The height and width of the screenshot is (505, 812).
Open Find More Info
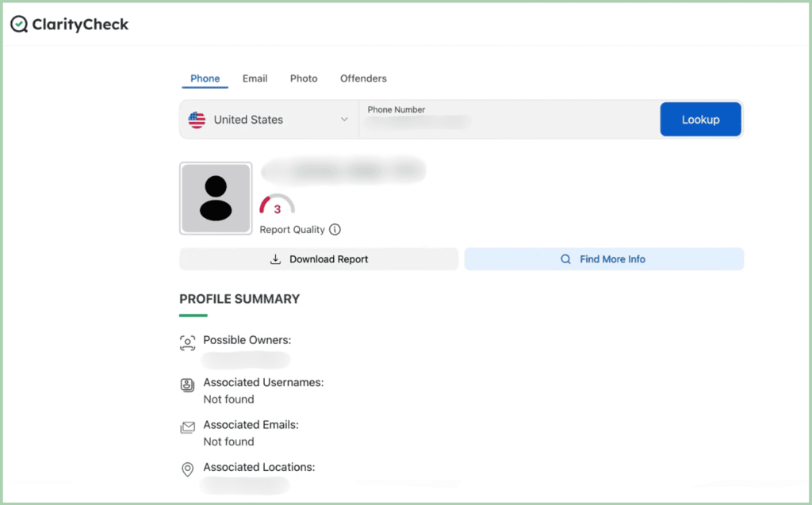[x=603, y=259]
